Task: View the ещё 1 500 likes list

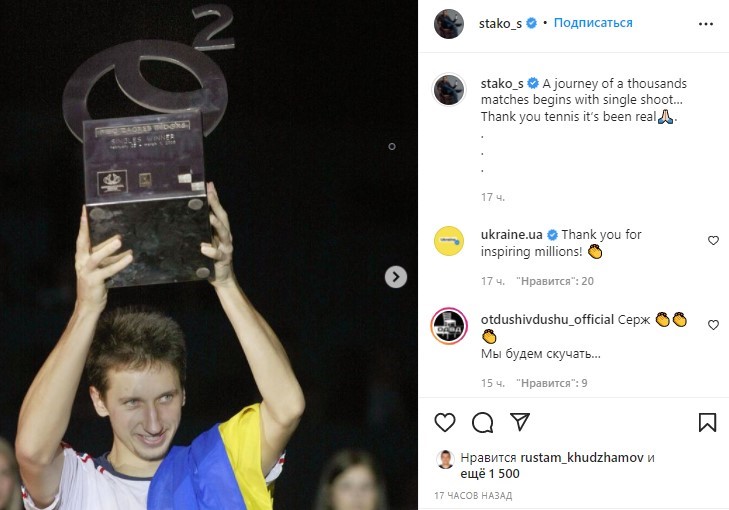Action: pyautogui.click(x=490, y=474)
